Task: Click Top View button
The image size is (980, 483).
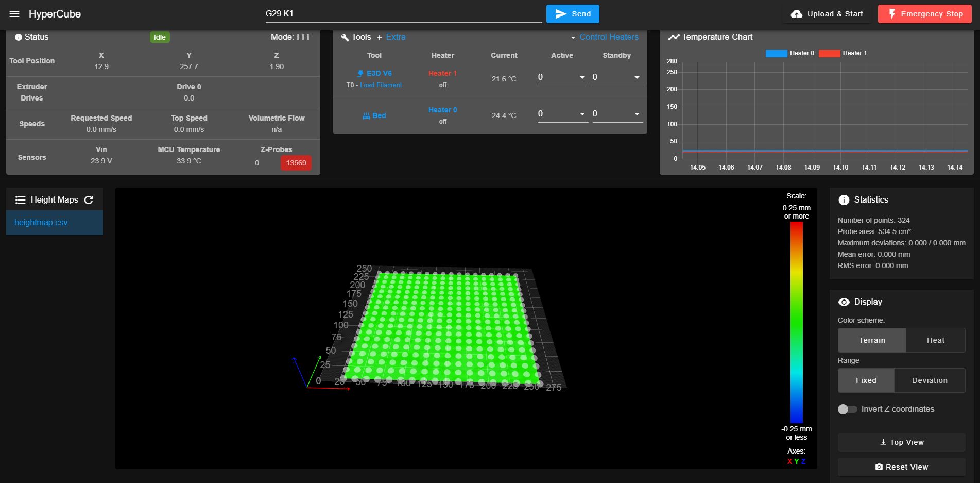Action: click(901, 442)
